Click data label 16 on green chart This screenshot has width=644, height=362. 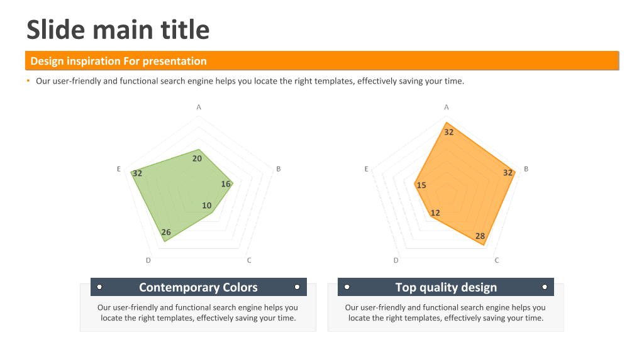point(226,184)
